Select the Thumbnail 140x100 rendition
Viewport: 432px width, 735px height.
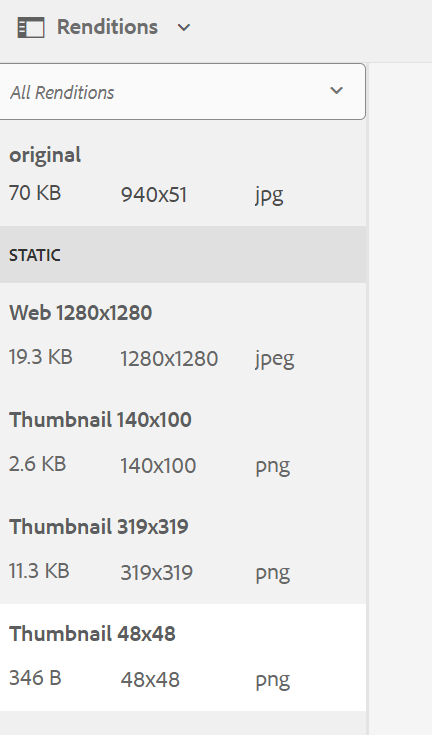183,443
